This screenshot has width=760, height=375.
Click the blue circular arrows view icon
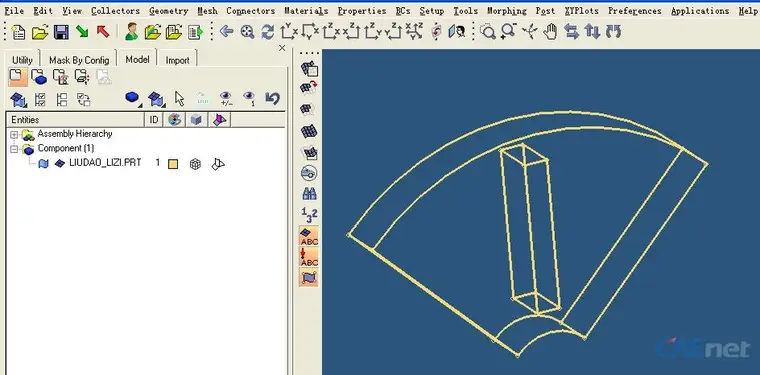pos(268,32)
